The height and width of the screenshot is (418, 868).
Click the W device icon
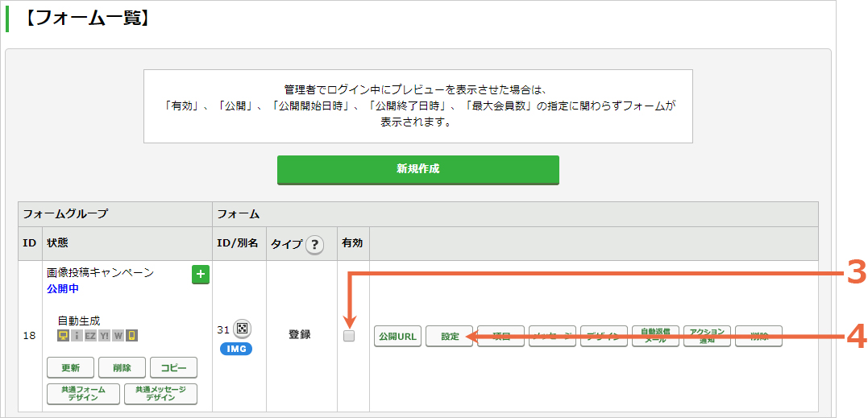(x=118, y=335)
